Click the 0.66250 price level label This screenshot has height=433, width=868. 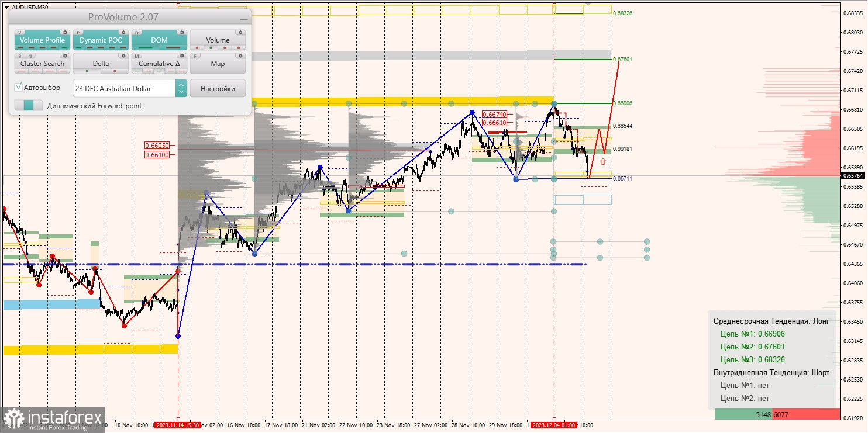point(158,145)
